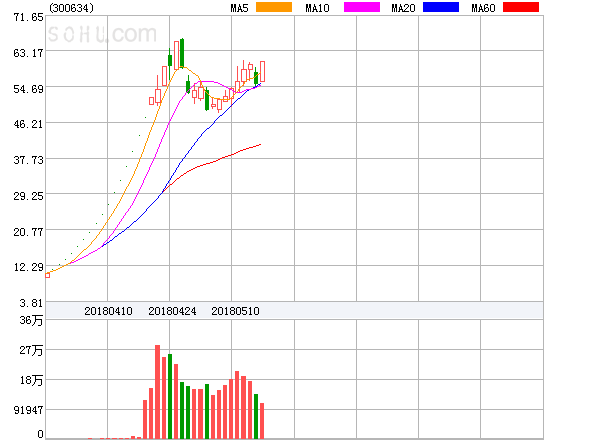This screenshot has width=600, height=440.
Task: Click the last red volume bar on the right
Action: point(262,420)
